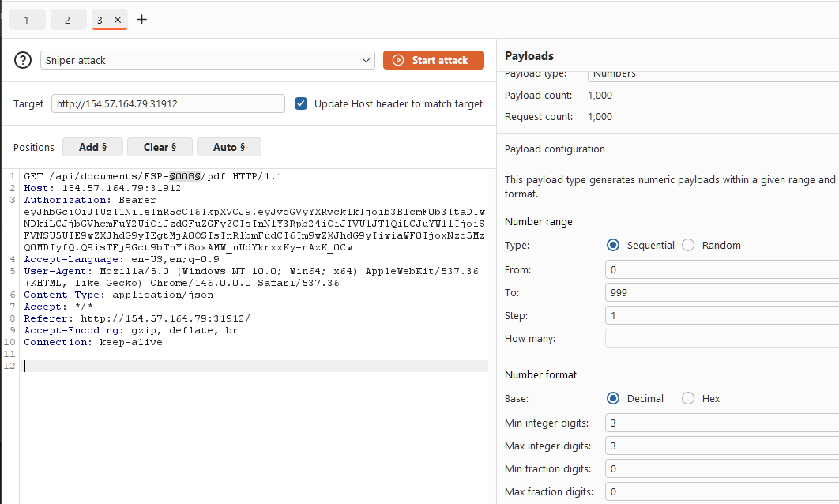Screen dimensions: 839x504
Task: Edit the Min fraction digits field
Action: [722, 468]
